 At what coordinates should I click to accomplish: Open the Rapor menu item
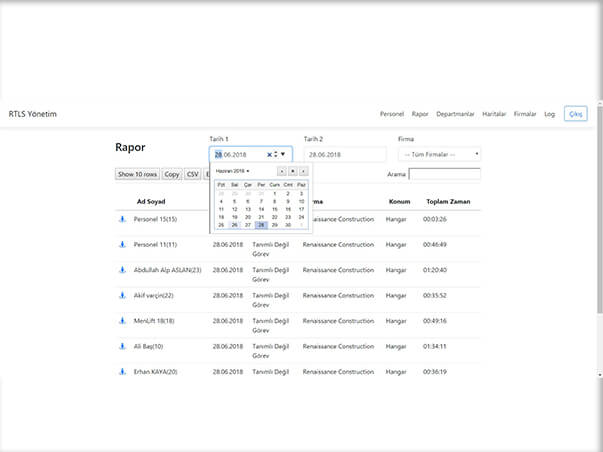point(420,114)
